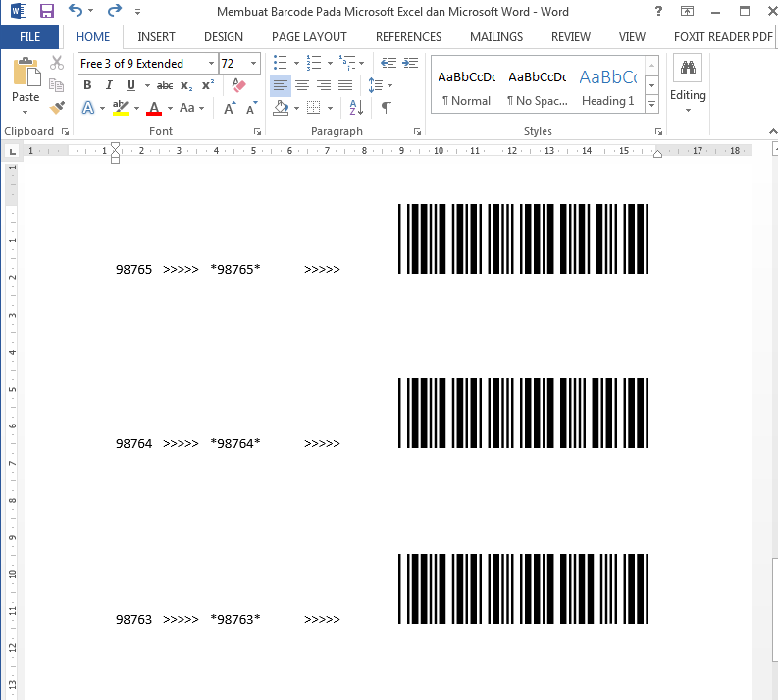Open the Styles pane launcher
The width and height of the screenshot is (778, 700).
tap(658, 132)
